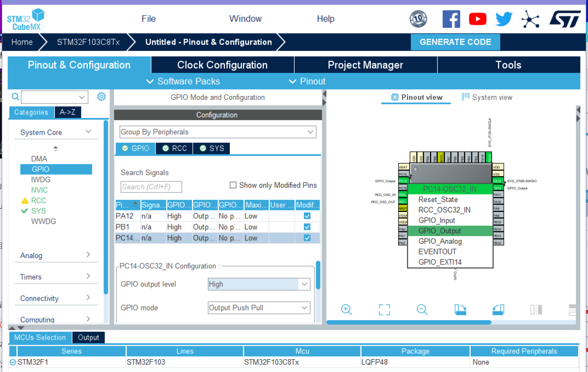
Task: Click the zoom out icon below pinout
Action: click(422, 309)
